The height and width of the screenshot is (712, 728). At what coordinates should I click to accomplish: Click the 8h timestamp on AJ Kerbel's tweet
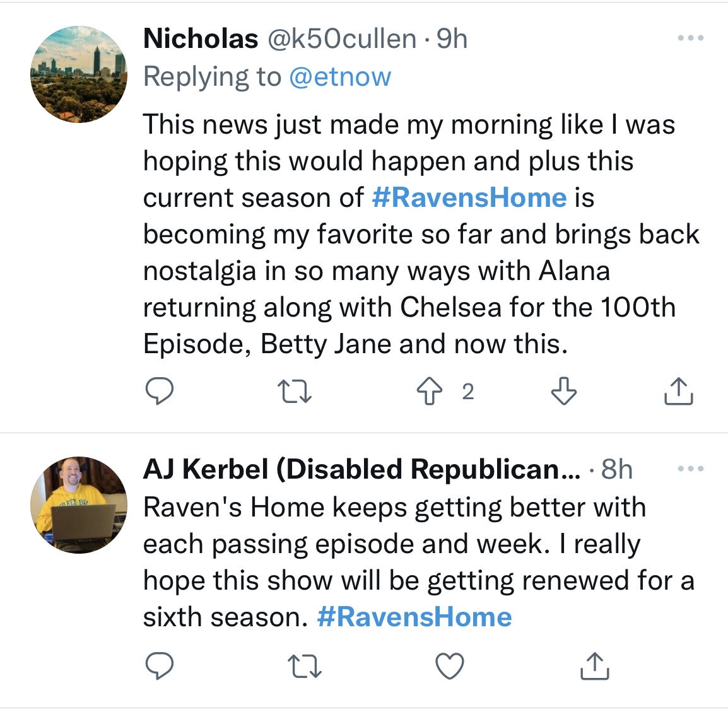(x=616, y=470)
